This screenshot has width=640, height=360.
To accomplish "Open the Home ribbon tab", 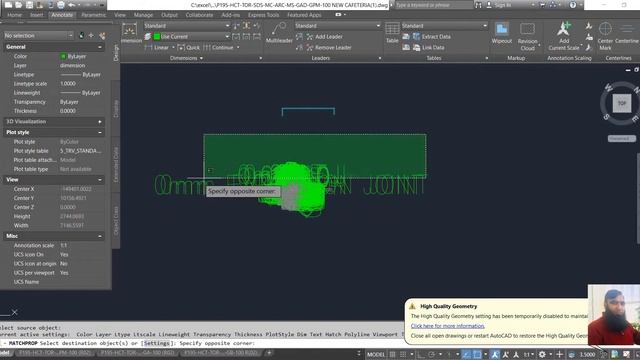I will (14, 15).
